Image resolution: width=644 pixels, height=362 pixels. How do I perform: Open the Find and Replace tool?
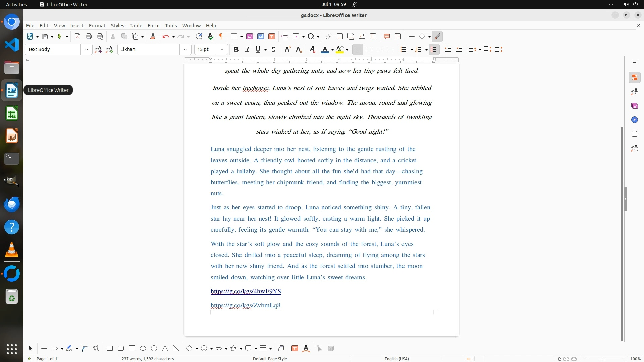coord(199,36)
